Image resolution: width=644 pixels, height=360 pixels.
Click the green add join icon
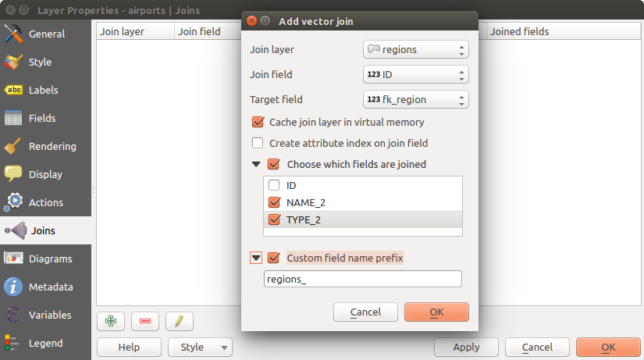point(112,320)
